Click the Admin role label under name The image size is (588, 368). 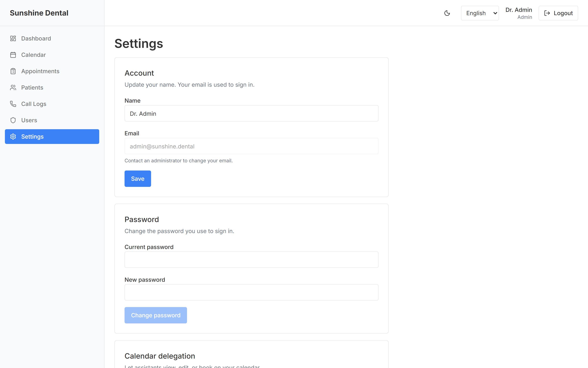(525, 17)
